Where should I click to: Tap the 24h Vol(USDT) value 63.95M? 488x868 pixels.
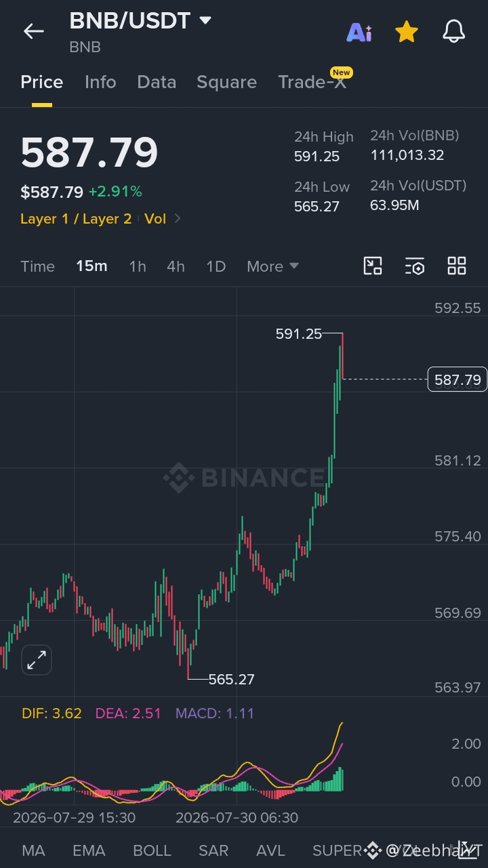point(394,205)
